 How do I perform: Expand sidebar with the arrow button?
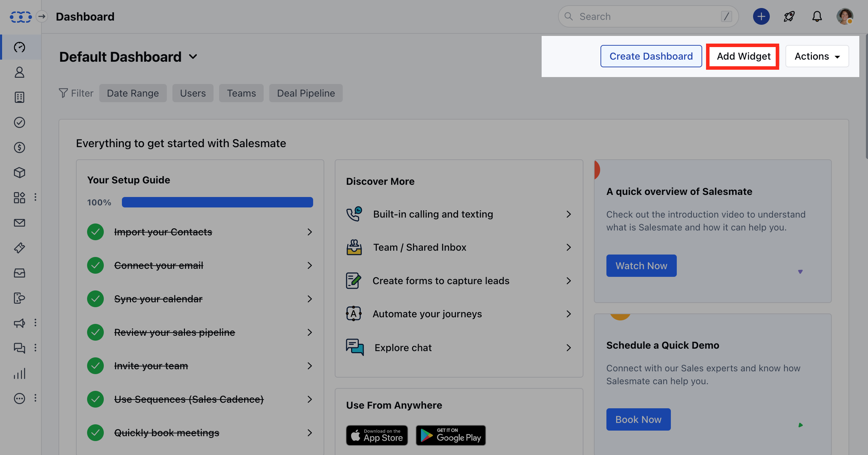(x=42, y=16)
